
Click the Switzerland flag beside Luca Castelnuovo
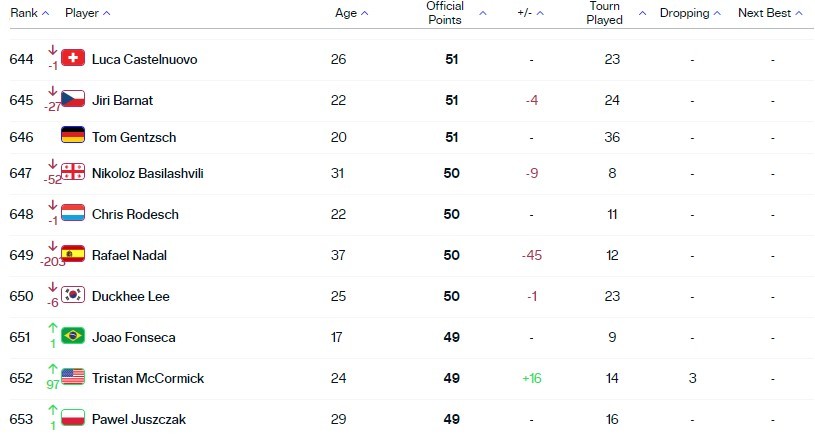click(73, 58)
